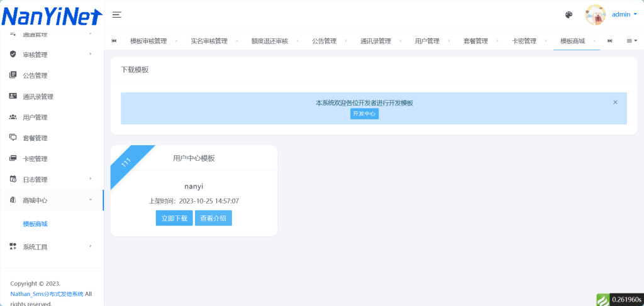Open the theme palette icon
The image size is (644, 306).
pyautogui.click(x=569, y=15)
